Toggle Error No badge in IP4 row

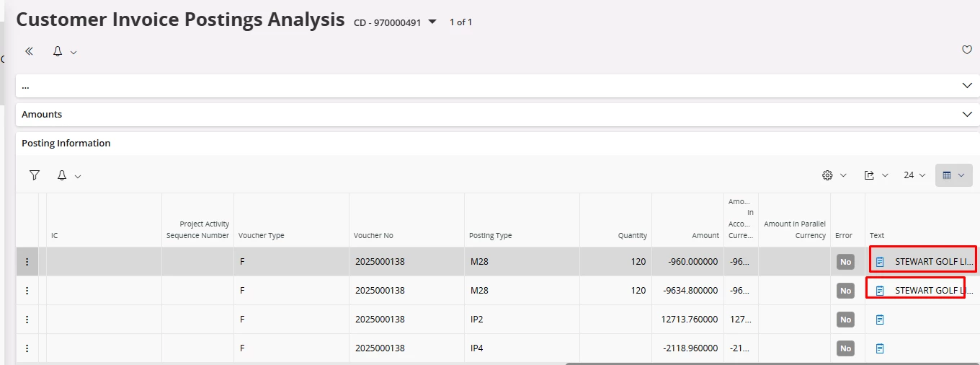click(845, 348)
